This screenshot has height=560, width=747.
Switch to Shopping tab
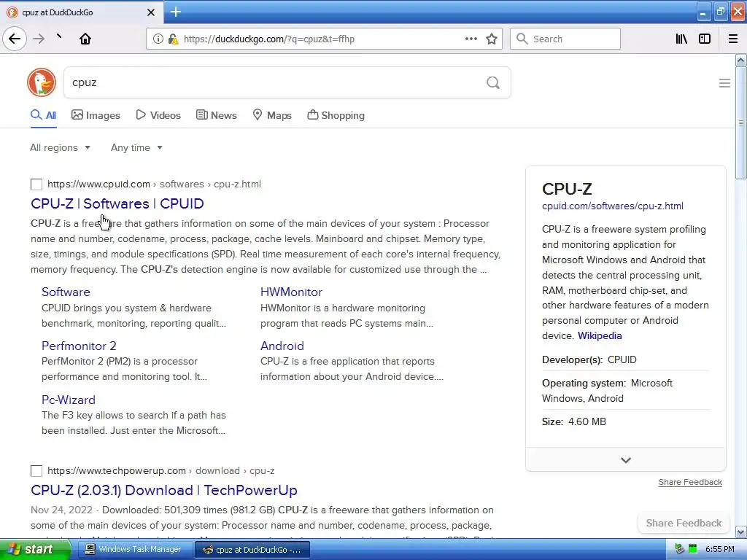336,115
